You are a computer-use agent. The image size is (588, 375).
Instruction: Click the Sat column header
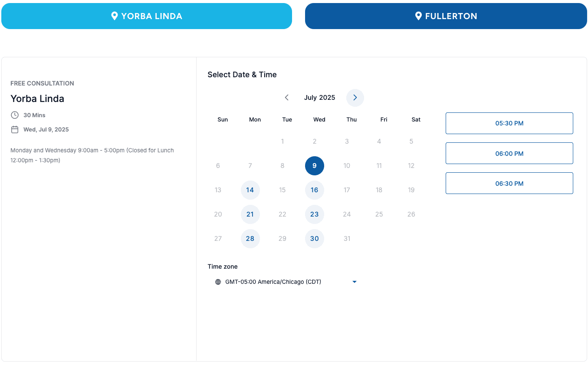point(416,119)
